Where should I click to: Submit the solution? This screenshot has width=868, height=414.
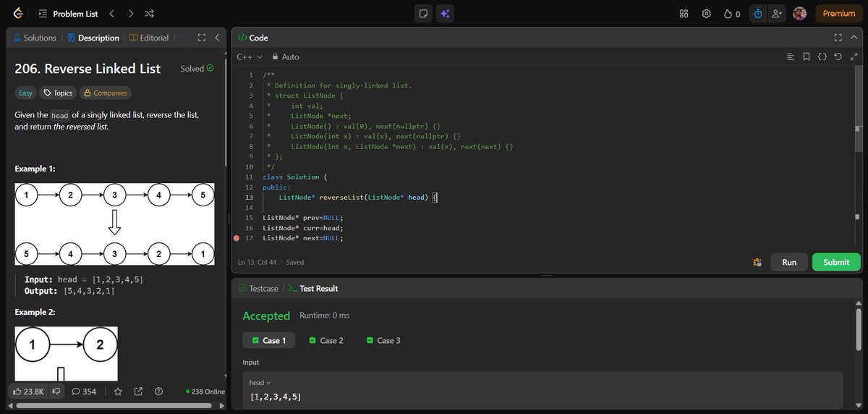click(x=836, y=262)
